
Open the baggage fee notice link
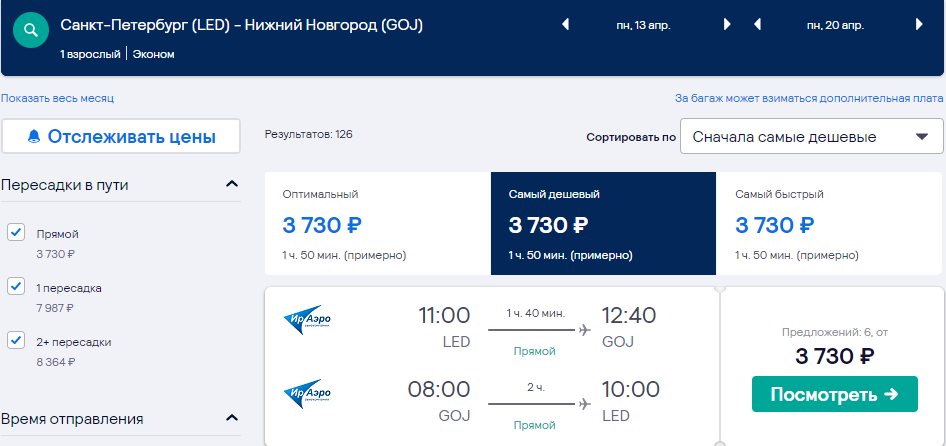809,98
